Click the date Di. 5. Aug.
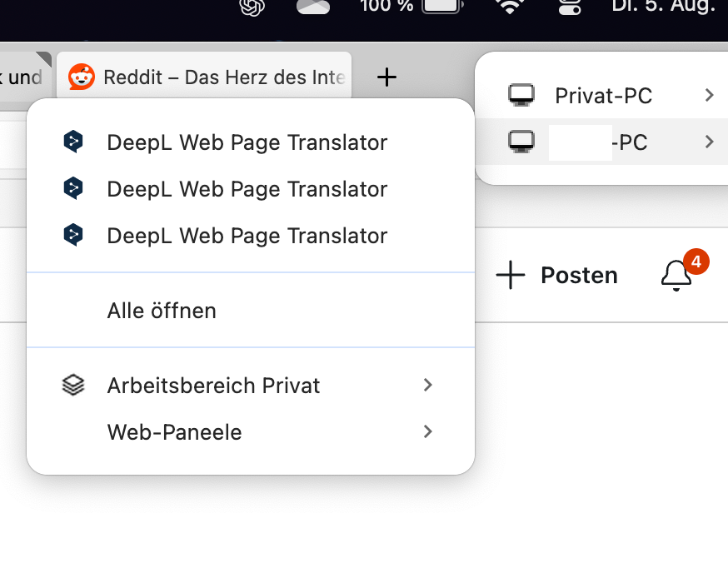 [664, 6]
